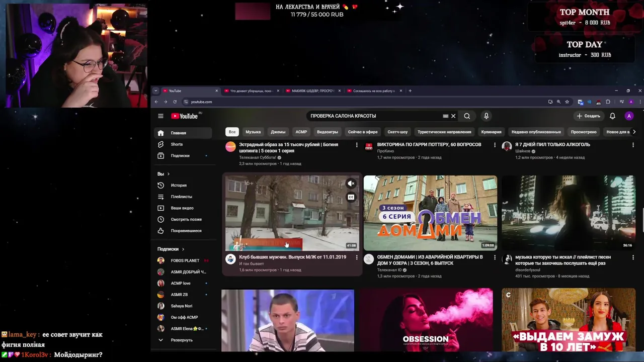Open Смотреть позже in the sidebar
Viewport: 644px width, 362px height.
pos(183,220)
